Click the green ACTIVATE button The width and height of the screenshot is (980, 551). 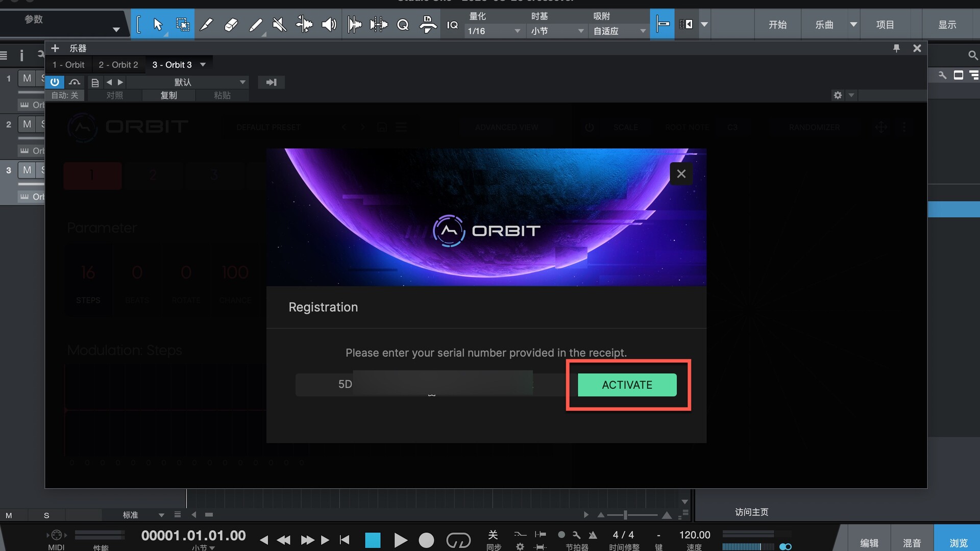tap(627, 385)
